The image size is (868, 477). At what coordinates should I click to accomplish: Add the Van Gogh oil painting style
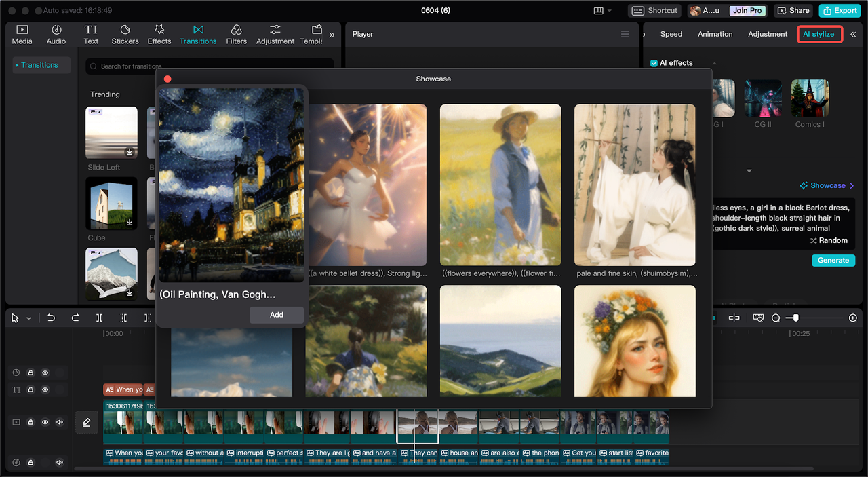[x=277, y=315]
